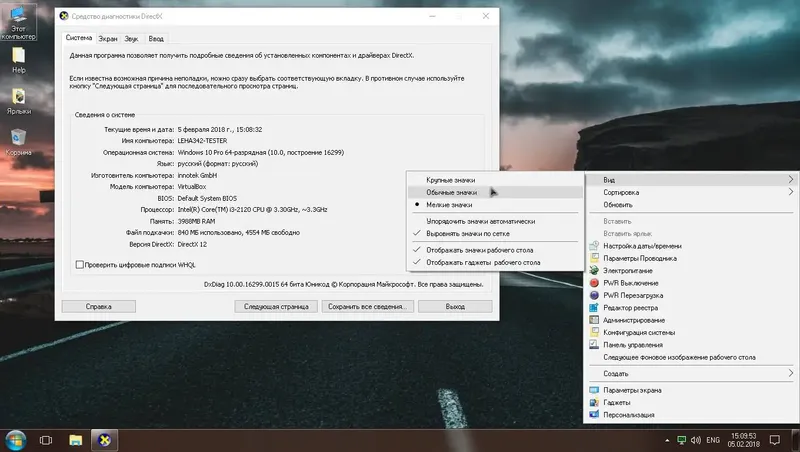Click the DirectX 12 version value
The height and width of the screenshot is (452, 800).
coord(192,244)
